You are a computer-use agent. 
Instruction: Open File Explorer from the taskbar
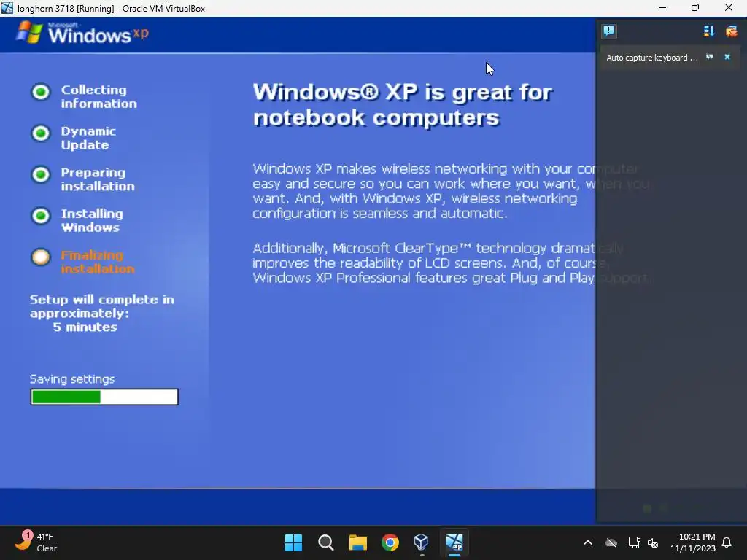point(357,542)
